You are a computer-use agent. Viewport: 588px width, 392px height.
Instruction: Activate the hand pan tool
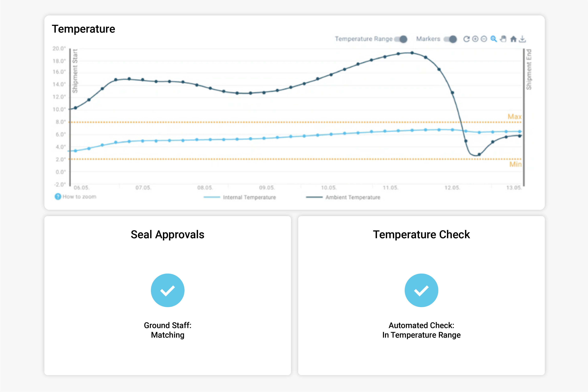click(x=503, y=39)
